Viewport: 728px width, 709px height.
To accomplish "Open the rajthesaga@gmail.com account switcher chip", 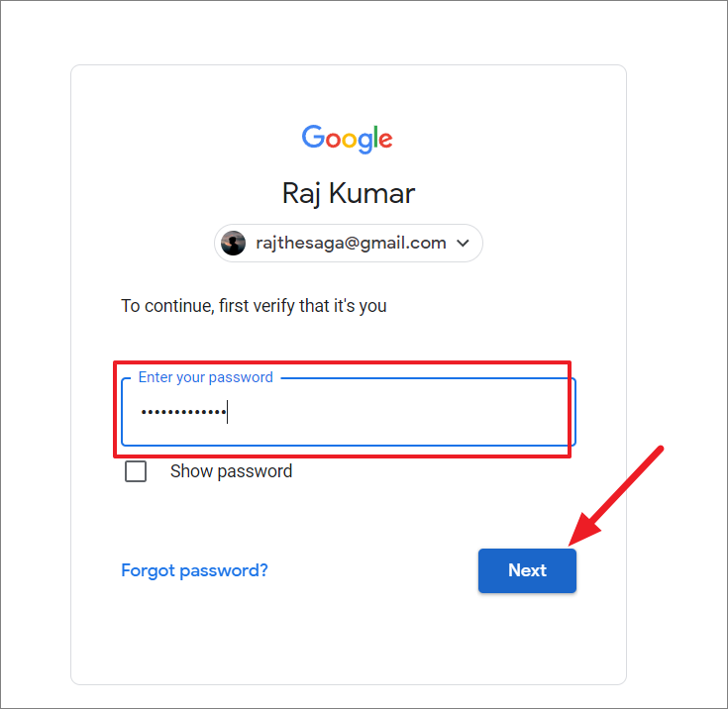I will [x=349, y=243].
